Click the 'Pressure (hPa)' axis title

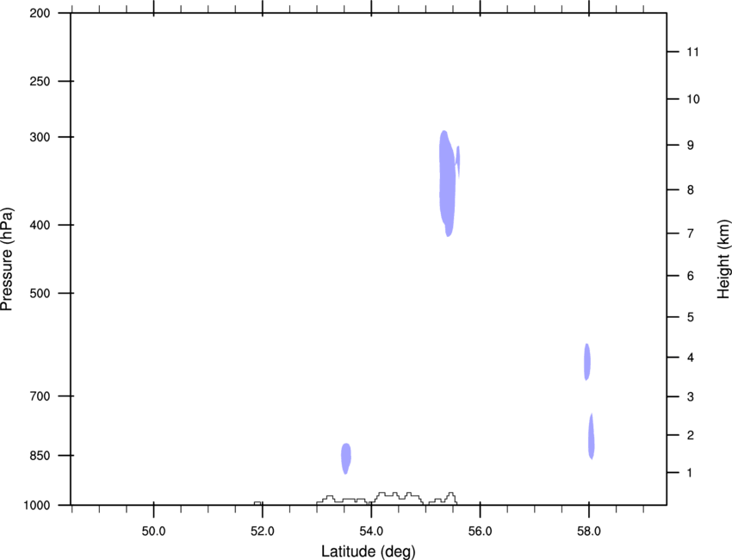click(x=7, y=259)
